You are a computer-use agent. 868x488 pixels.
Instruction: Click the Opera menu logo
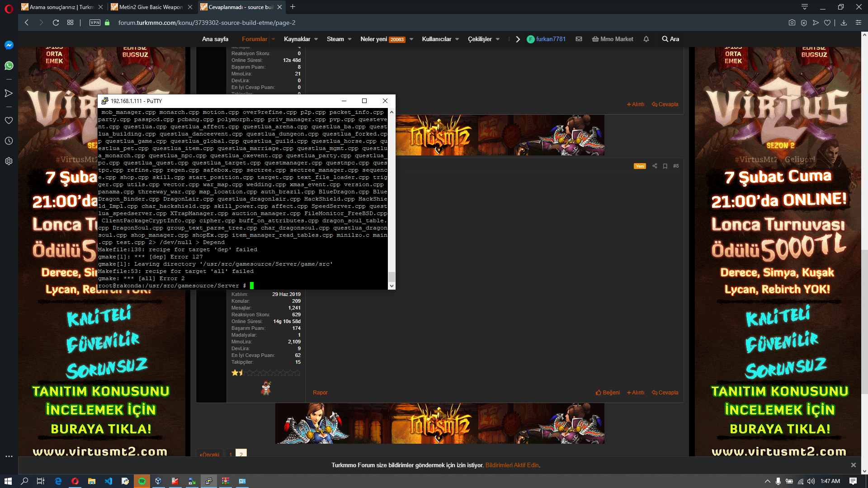pos(9,9)
